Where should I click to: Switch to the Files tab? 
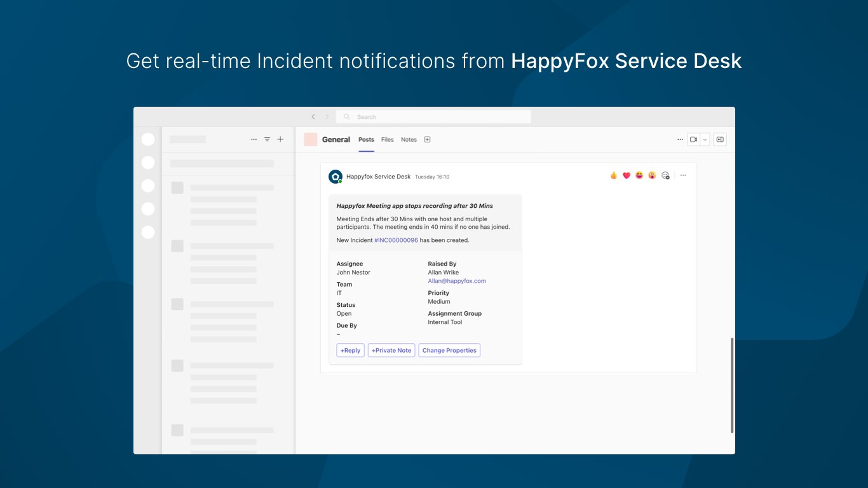click(388, 140)
